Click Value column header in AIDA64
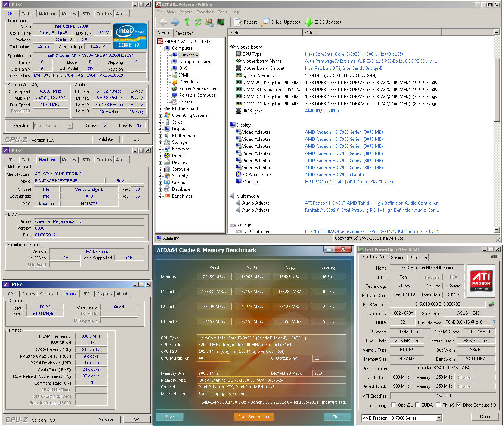Screen dimensions: 504x426 coord(372,33)
